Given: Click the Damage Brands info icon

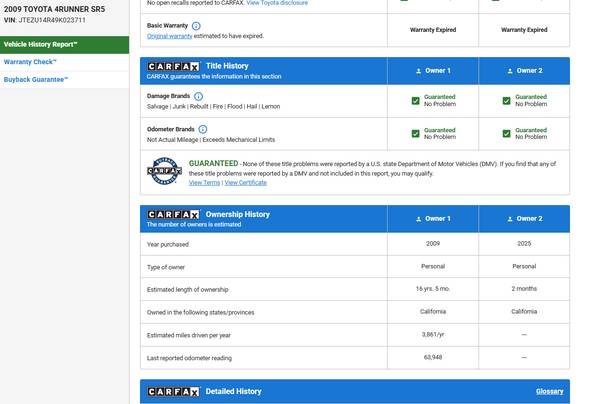Looking at the screenshot, I should (199, 95).
